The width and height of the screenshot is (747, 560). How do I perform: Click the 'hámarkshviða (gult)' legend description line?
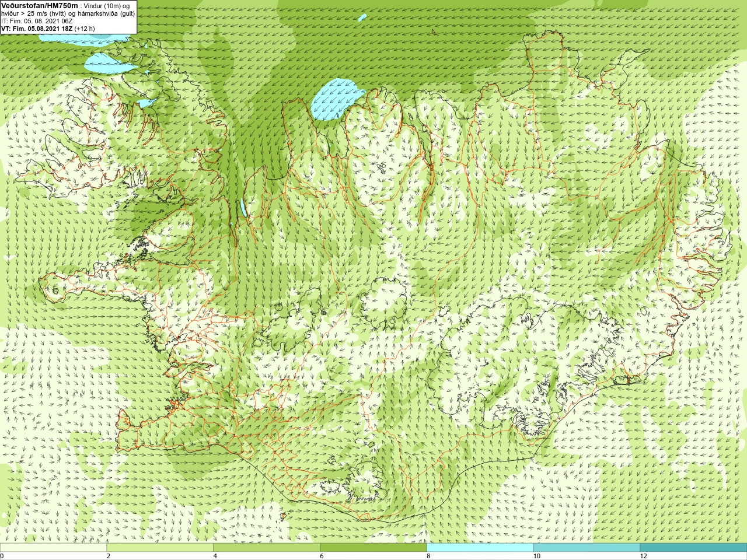pos(68,13)
